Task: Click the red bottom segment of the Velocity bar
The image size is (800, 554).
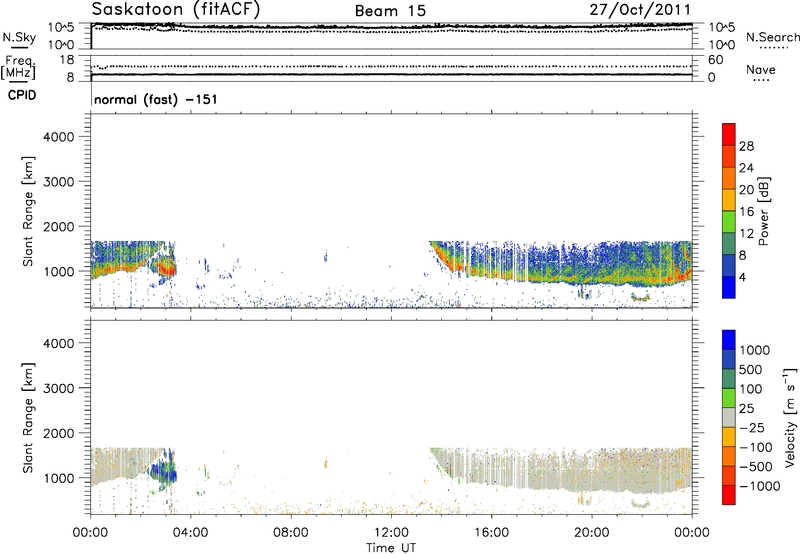Action: (729, 495)
